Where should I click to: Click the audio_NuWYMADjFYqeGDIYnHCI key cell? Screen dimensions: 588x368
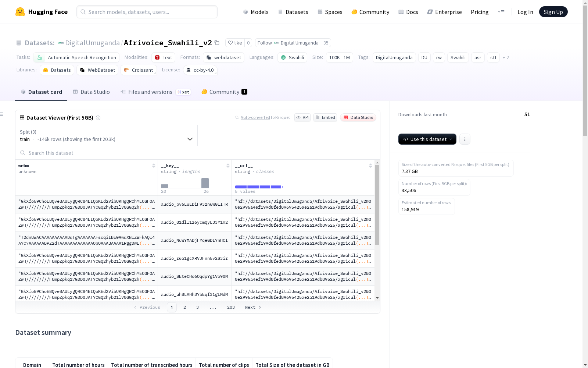click(194, 240)
